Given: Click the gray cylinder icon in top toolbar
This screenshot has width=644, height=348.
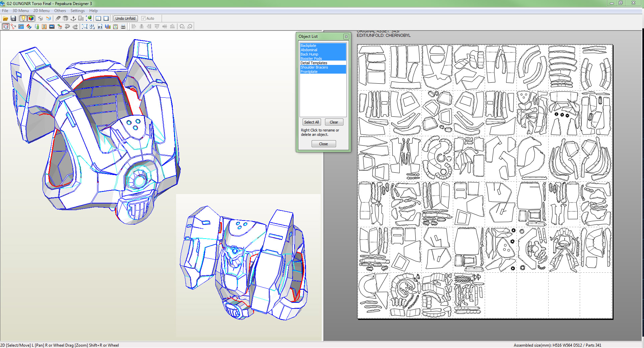Looking at the screenshot, I should pyautogui.click(x=66, y=18).
